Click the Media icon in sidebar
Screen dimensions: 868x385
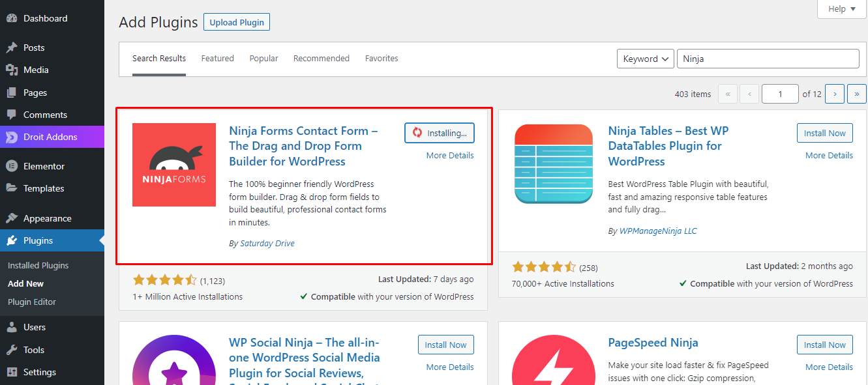12,70
